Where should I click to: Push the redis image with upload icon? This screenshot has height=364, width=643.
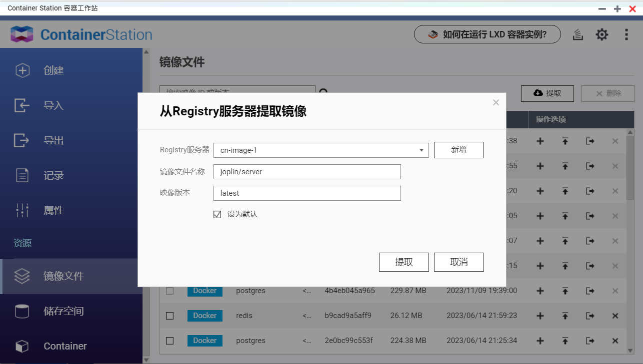565,316
